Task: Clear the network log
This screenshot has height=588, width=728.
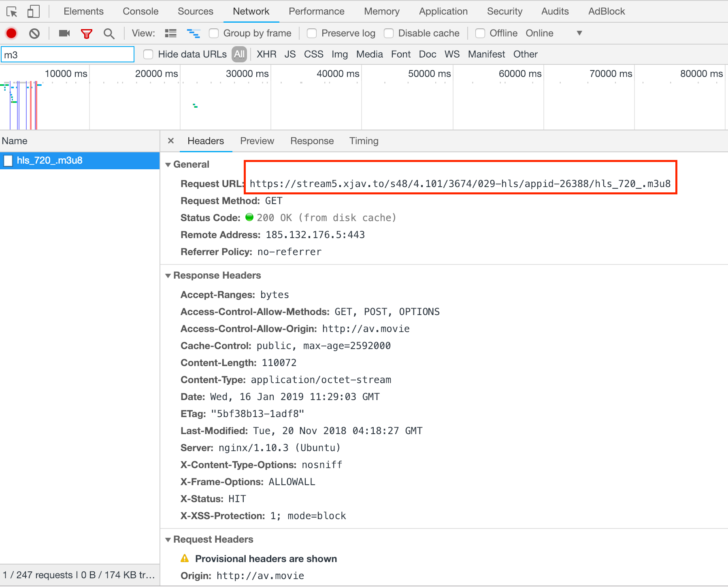Action: pyautogui.click(x=34, y=33)
